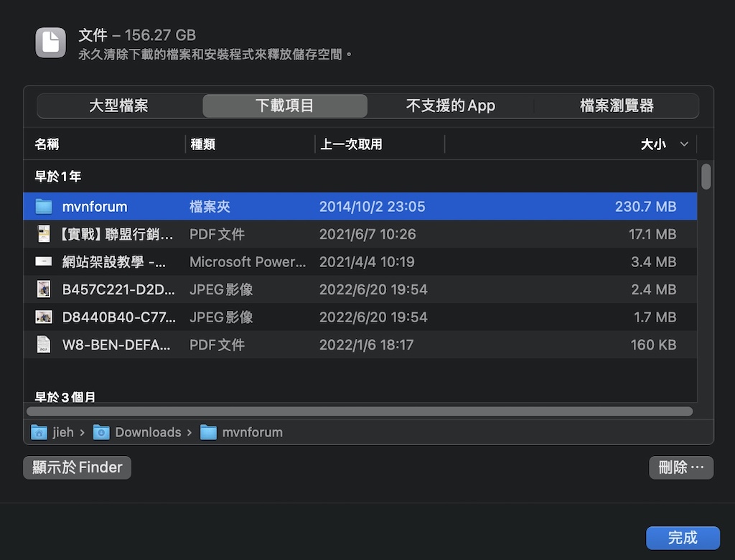
Task: Click the Downloads folder in path bar
Action: click(x=139, y=432)
